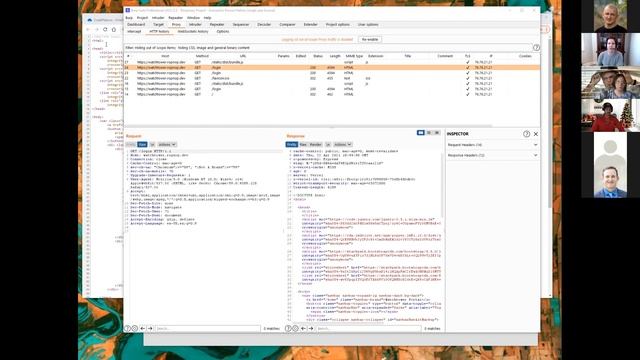Open the Actions dropdown in the Request pane
Screen dimensions: 640x360
167,144
